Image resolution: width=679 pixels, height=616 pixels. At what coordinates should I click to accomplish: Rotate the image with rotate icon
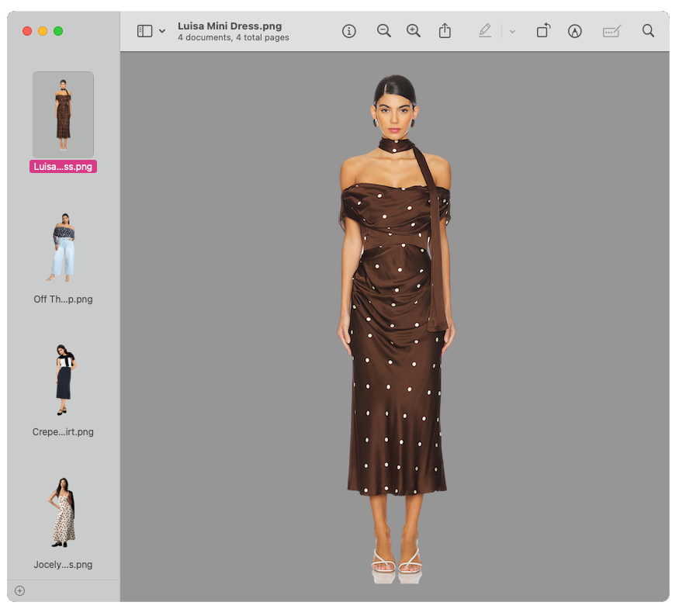pos(543,31)
